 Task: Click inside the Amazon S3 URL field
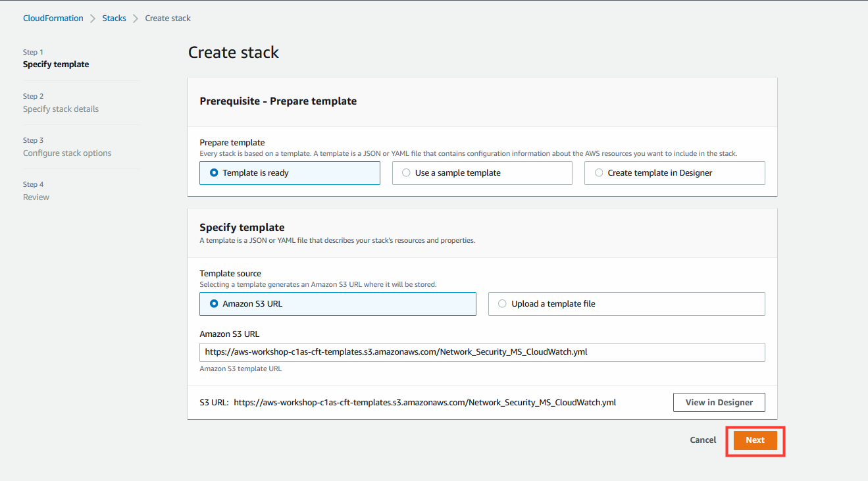pos(482,352)
